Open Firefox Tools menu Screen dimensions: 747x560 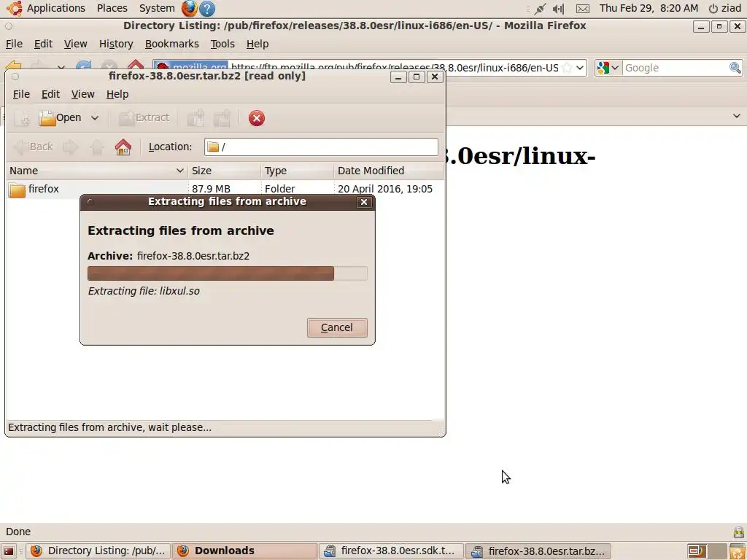[x=222, y=44]
